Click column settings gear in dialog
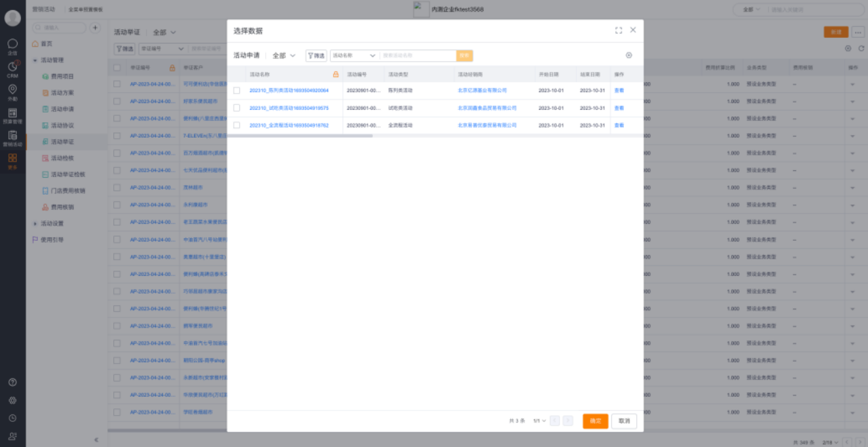 pos(629,56)
